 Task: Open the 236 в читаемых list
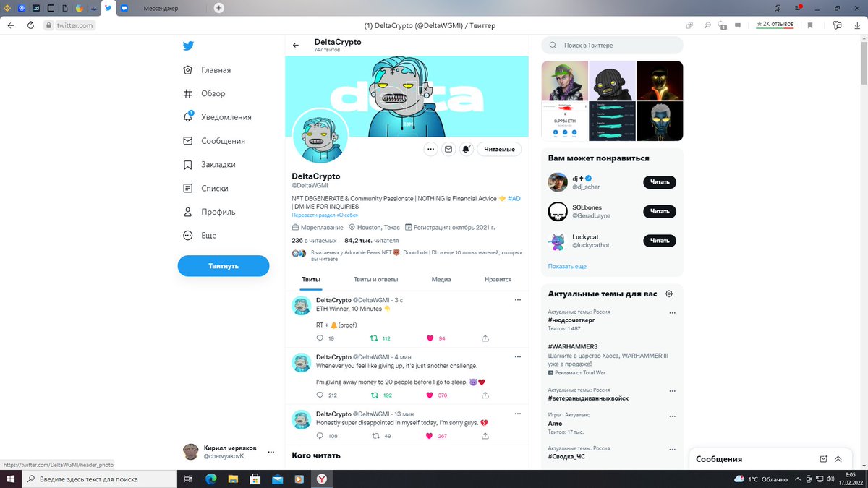[314, 240]
